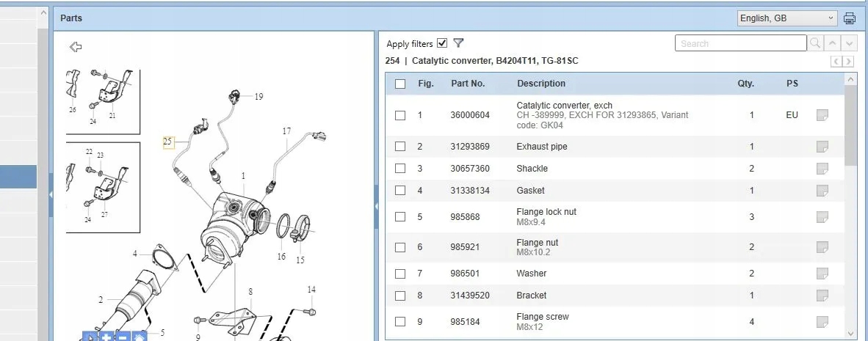This screenshot has height=341, width=868.
Task: Select highlighted callout 25 in diagram
Action: click(x=168, y=142)
